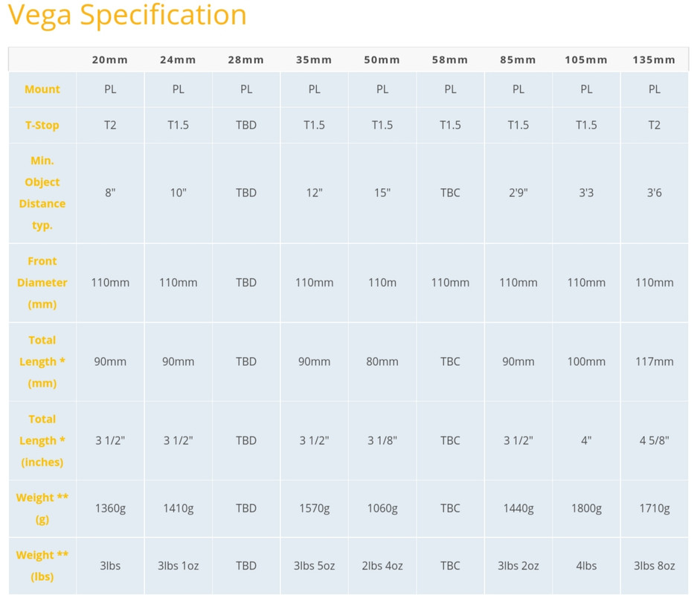This screenshot has width=700, height=595.
Task: Click the 110m front diameter cell
Action: (382, 283)
